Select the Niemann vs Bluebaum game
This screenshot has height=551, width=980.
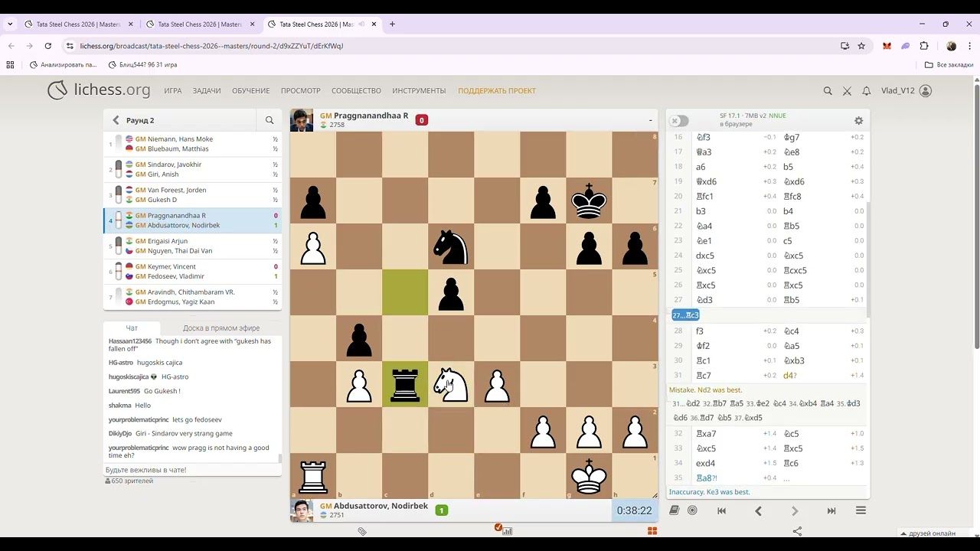click(192, 144)
